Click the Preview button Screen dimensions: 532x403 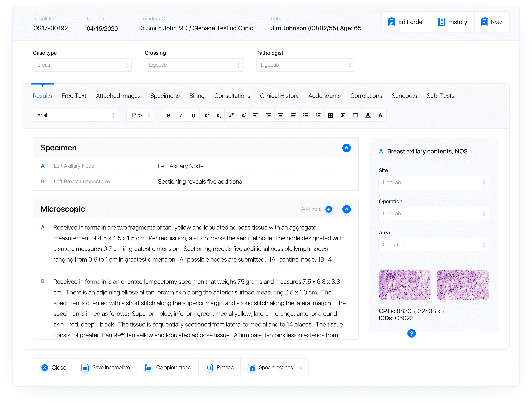pos(220,368)
